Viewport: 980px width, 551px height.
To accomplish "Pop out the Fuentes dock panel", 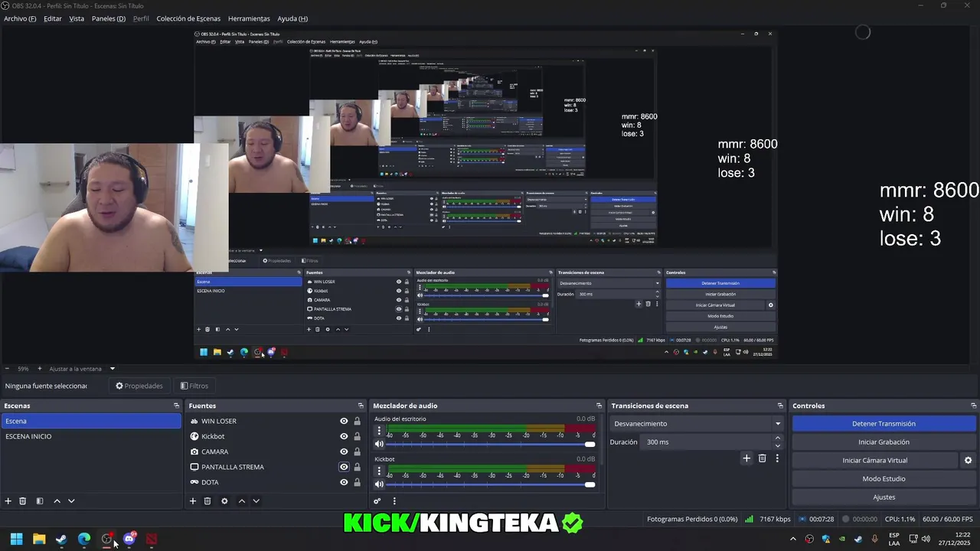I will [361, 406].
